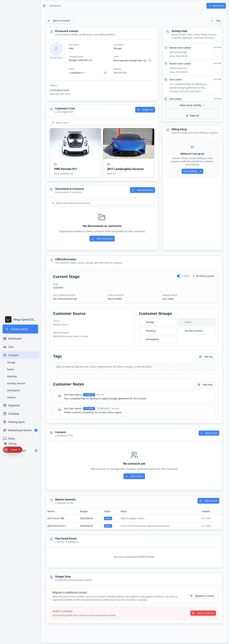Open Vendors in the sidebar
Screen dimensions: 229x644
point(11,397)
